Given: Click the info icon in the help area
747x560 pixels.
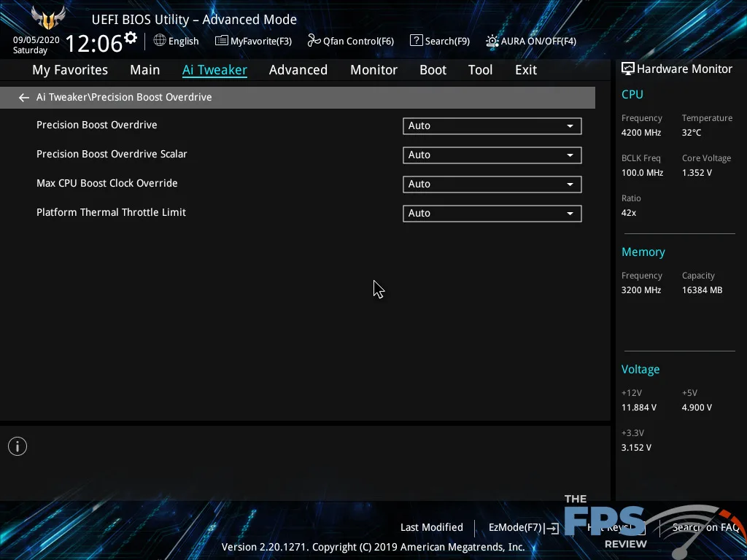Looking at the screenshot, I should tap(18, 446).
